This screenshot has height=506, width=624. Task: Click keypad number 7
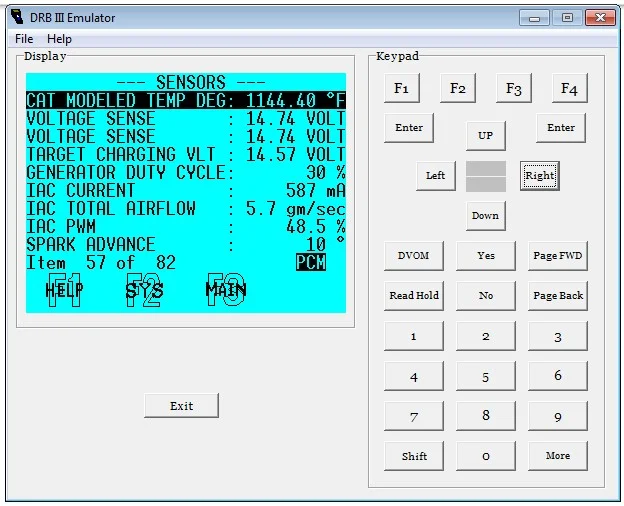(413, 416)
